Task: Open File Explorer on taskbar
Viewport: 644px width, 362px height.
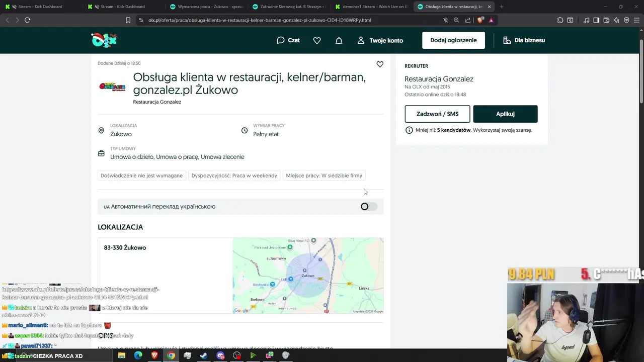Action: point(121,355)
